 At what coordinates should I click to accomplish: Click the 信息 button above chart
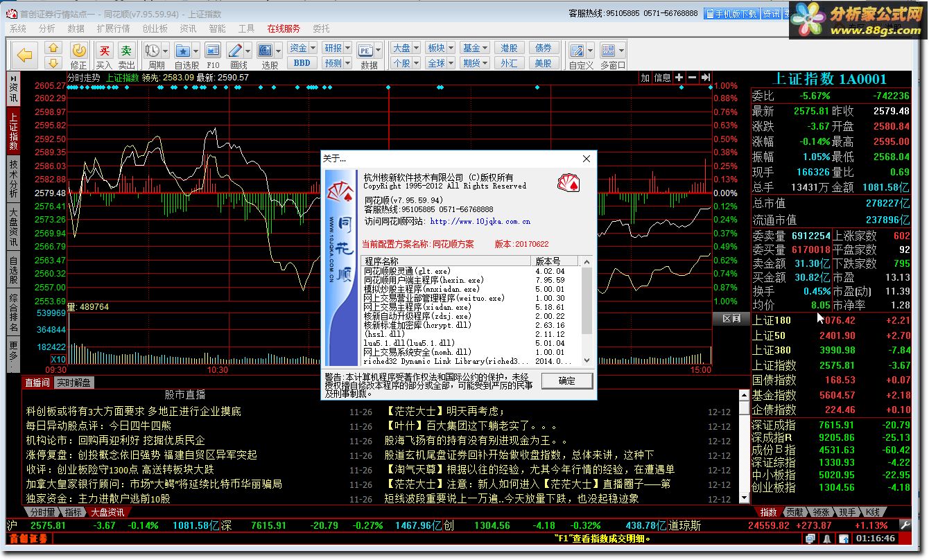pyautogui.click(x=663, y=78)
